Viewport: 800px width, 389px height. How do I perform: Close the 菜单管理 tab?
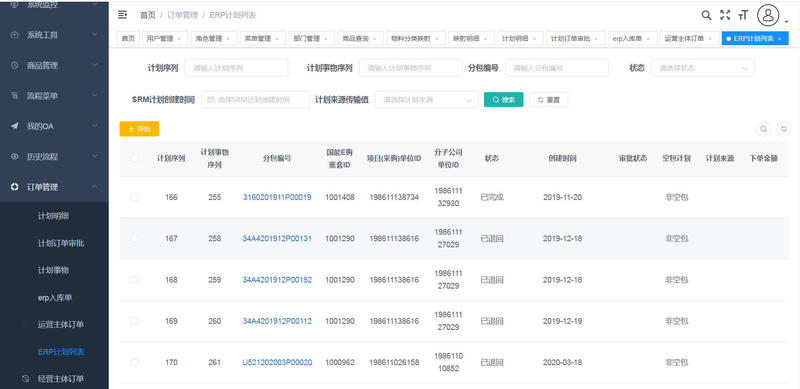tap(277, 39)
